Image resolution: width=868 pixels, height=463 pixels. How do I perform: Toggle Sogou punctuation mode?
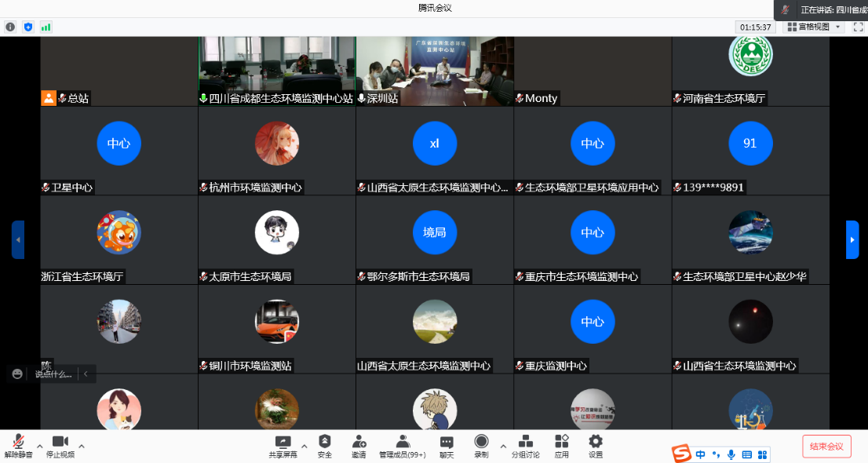(716, 454)
